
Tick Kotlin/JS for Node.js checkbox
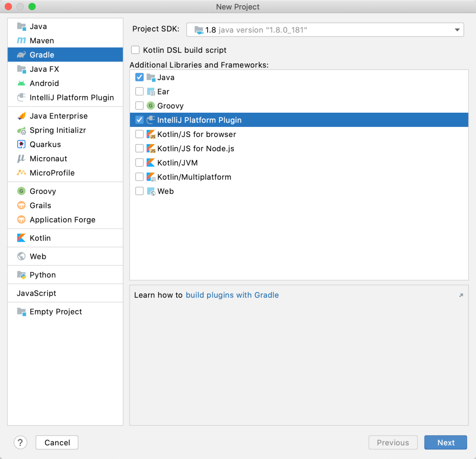tap(139, 148)
